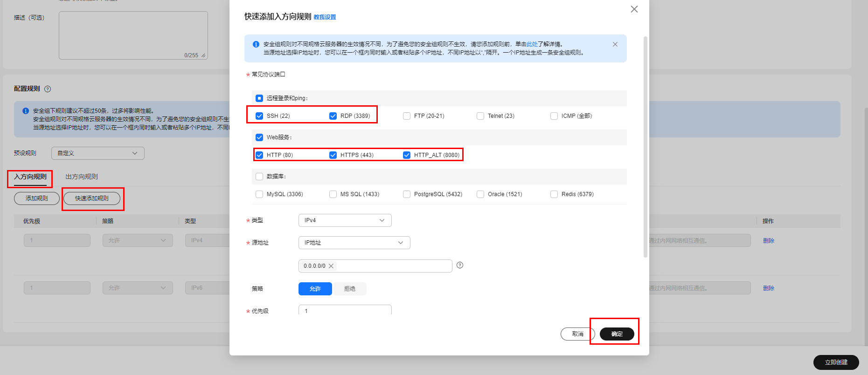Select 拒绝 policy option
The image size is (868, 375).
click(x=349, y=289)
